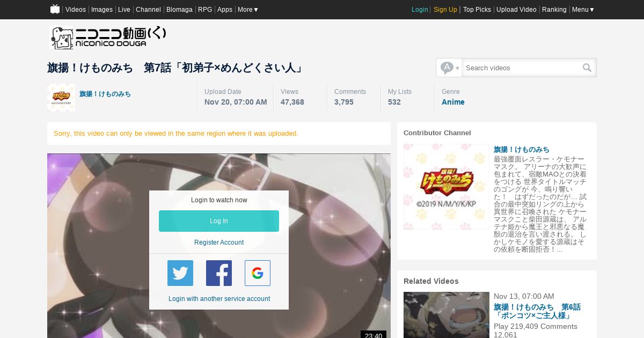The height and width of the screenshot is (338, 644).
Task: Open the Blomaga section
Action: tap(179, 10)
